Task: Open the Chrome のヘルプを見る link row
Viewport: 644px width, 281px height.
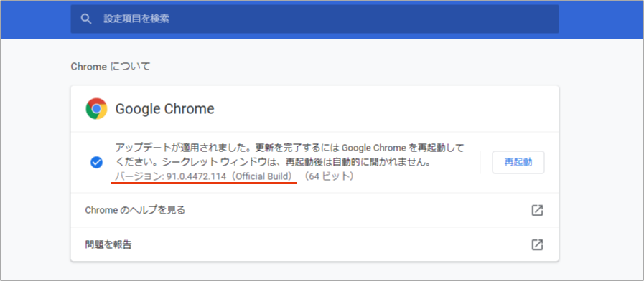Action: pyautogui.click(x=314, y=211)
